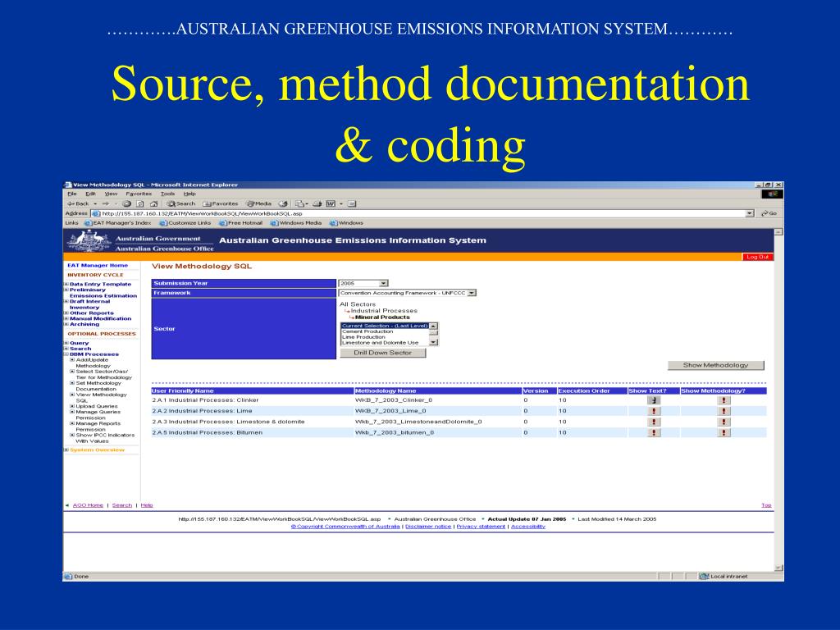
Task: Click Go button beside address bar
Action: pos(769,214)
